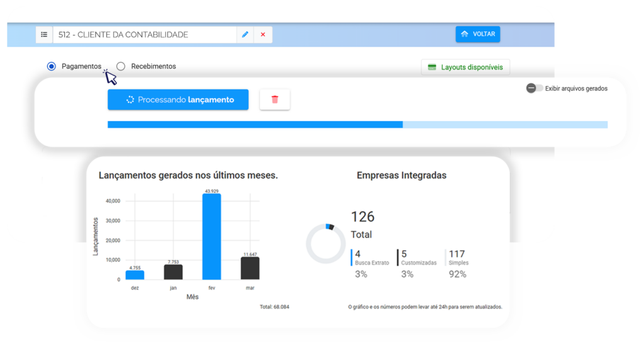Click the jan bar in the chart
The height and width of the screenshot is (345, 644).
(173, 272)
